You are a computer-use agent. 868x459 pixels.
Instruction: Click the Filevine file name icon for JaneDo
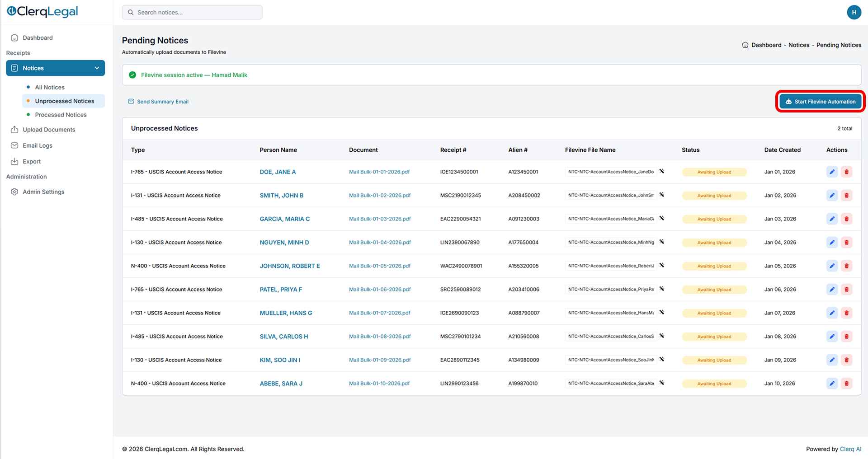click(662, 171)
